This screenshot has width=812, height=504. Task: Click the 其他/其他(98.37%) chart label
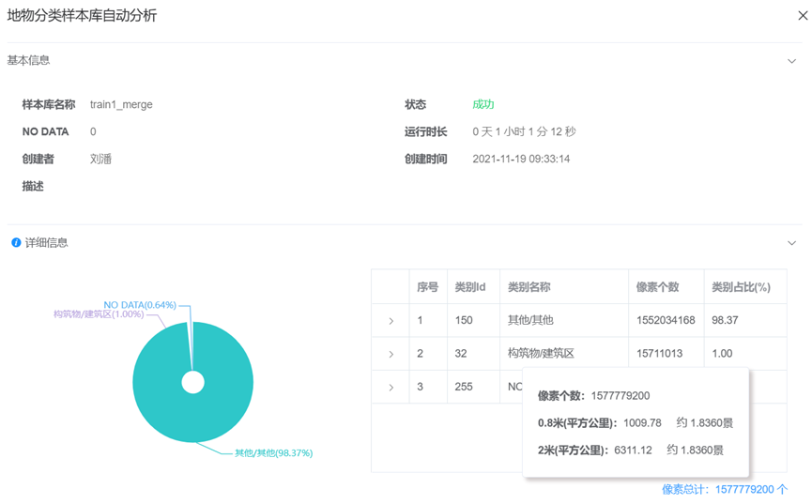274,453
